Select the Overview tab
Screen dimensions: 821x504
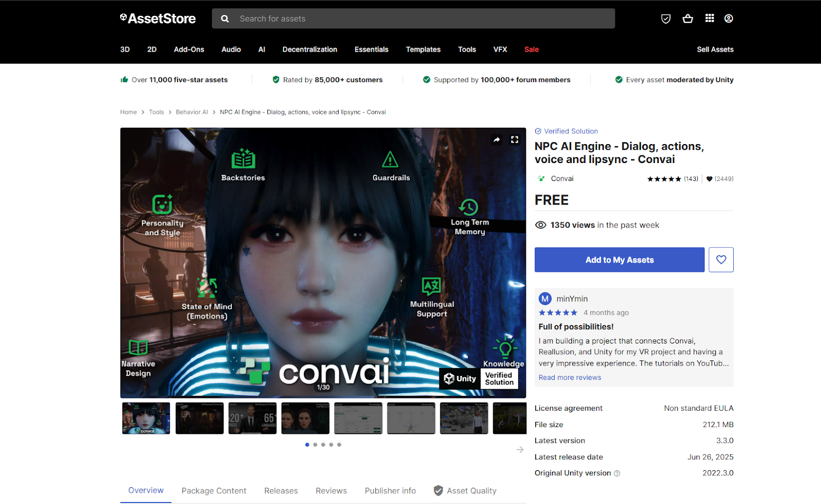pyautogui.click(x=146, y=491)
